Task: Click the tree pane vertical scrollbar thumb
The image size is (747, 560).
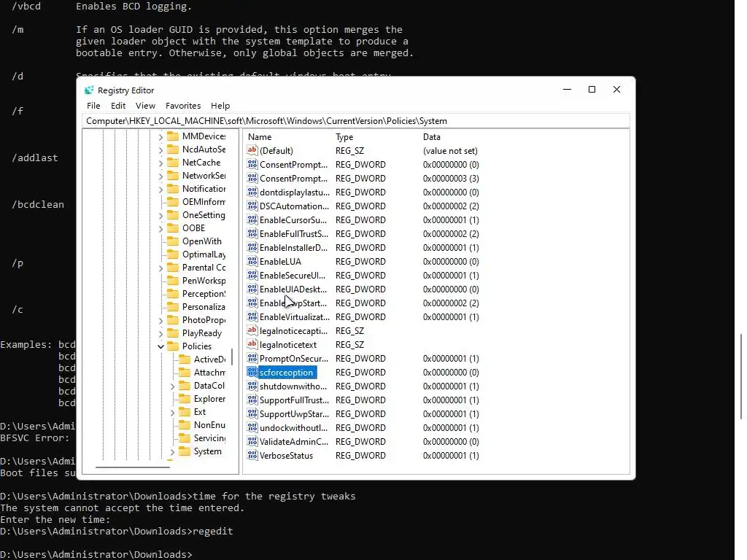Action: (x=232, y=356)
